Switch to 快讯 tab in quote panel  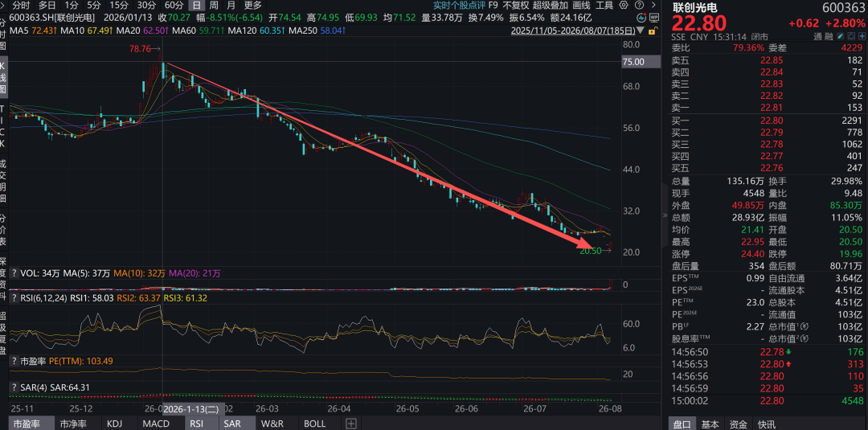tap(767, 424)
